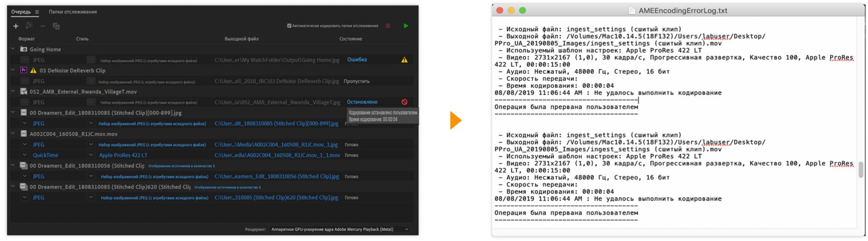Collapse the Going Home group
868x241 pixels.
pyautogui.click(x=13, y=49)
